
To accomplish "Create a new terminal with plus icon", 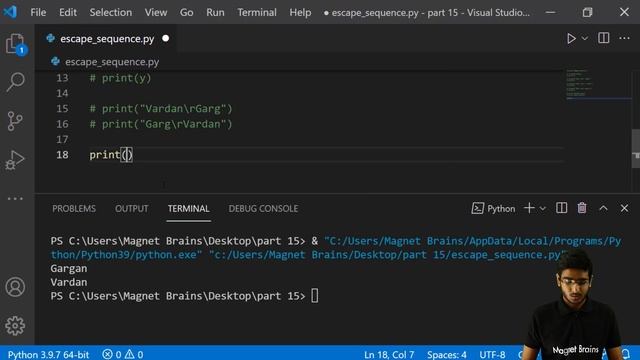I will point(529,208).
